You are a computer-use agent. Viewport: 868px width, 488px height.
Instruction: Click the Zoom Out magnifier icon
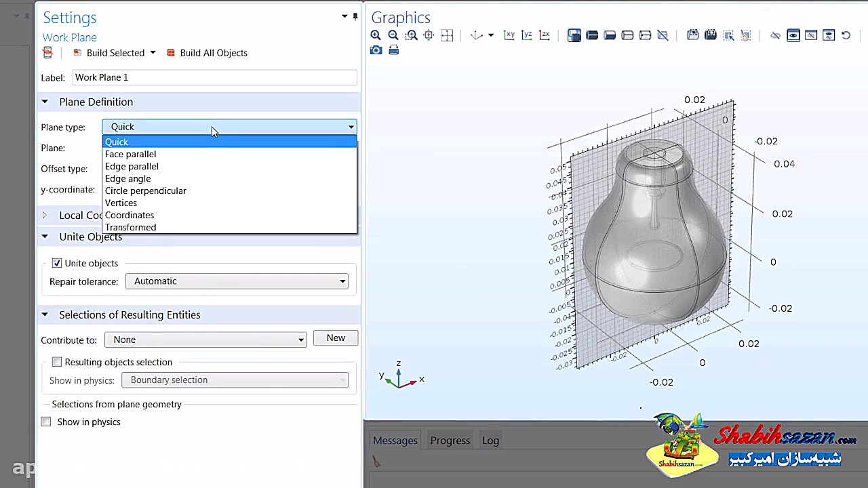[x=393, y=35]
